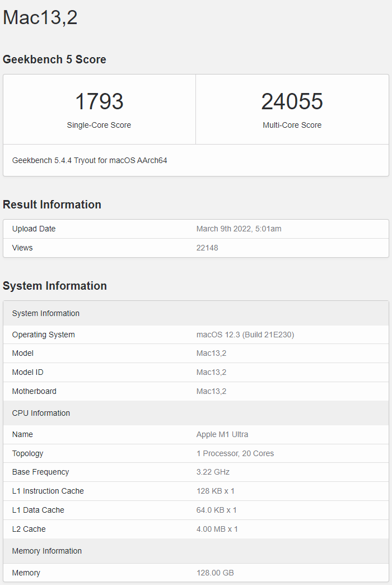Click the single-core score value 1793
Viewport: 392px width, 585px height.
pos(99,101)
